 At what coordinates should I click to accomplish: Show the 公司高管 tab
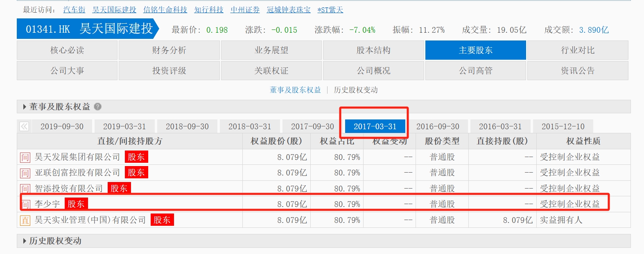click(476, 71)
